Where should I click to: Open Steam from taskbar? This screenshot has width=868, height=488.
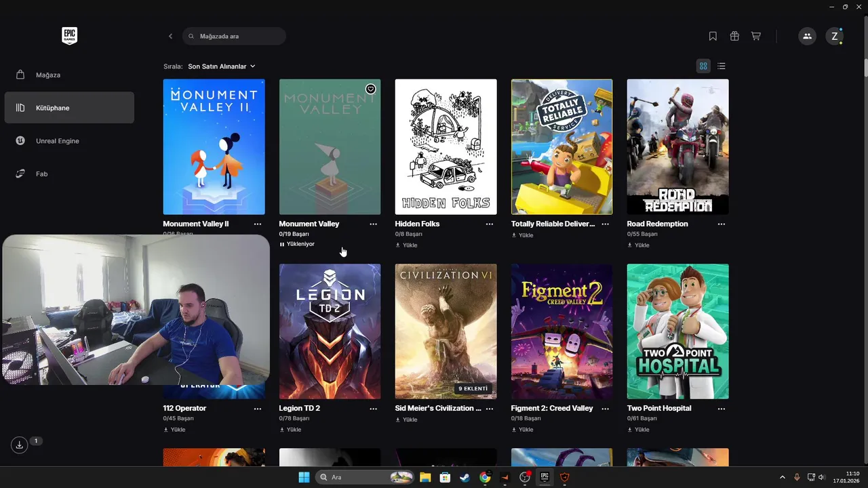(465, 477)
